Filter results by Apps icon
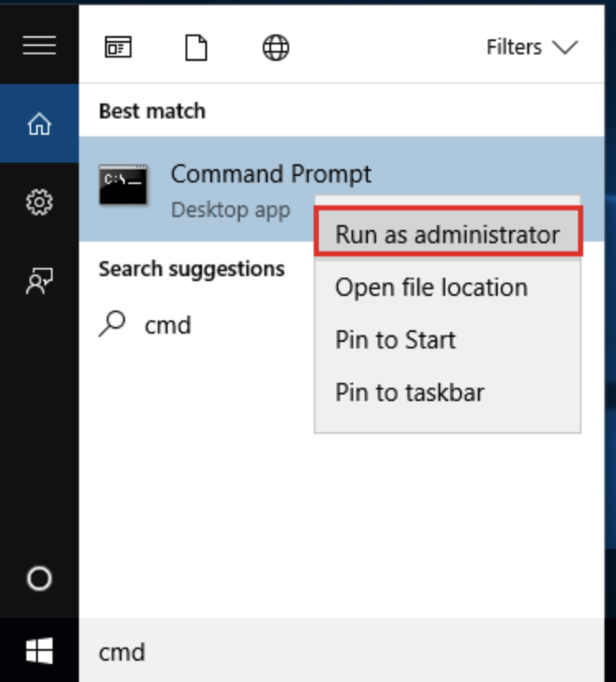 click(x=118, y=48)
